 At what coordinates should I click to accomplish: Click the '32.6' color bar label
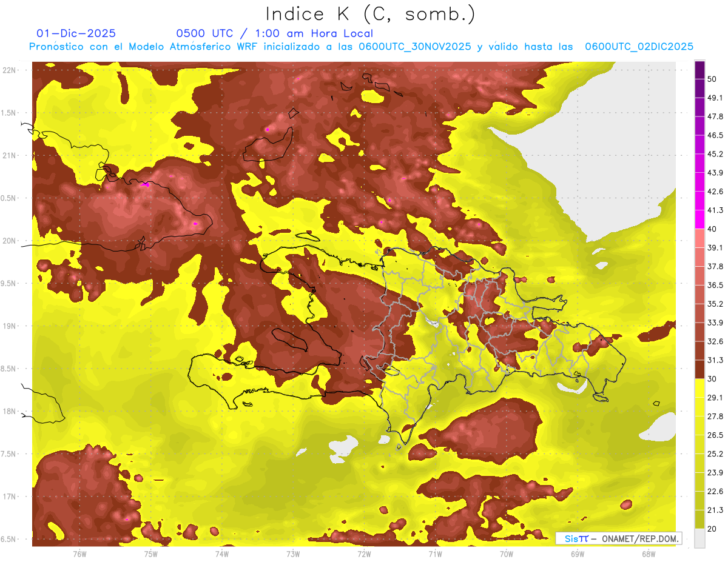click(715, 341)
